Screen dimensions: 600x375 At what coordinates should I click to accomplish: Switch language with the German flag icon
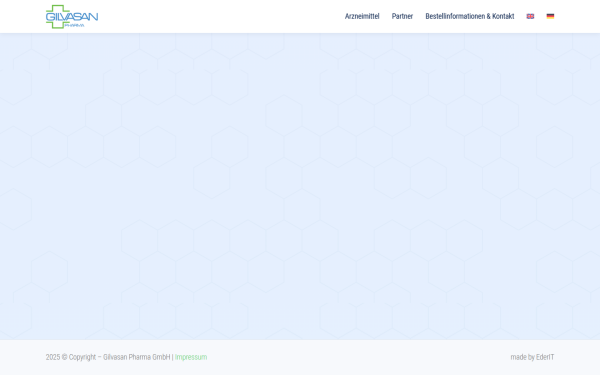tap(550, 16)
